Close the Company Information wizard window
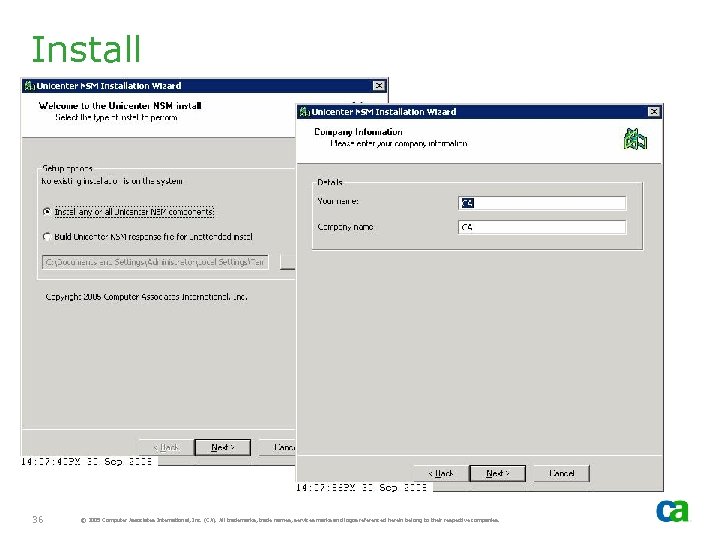This screenshot has width=720, height=540. pos(654,112)
